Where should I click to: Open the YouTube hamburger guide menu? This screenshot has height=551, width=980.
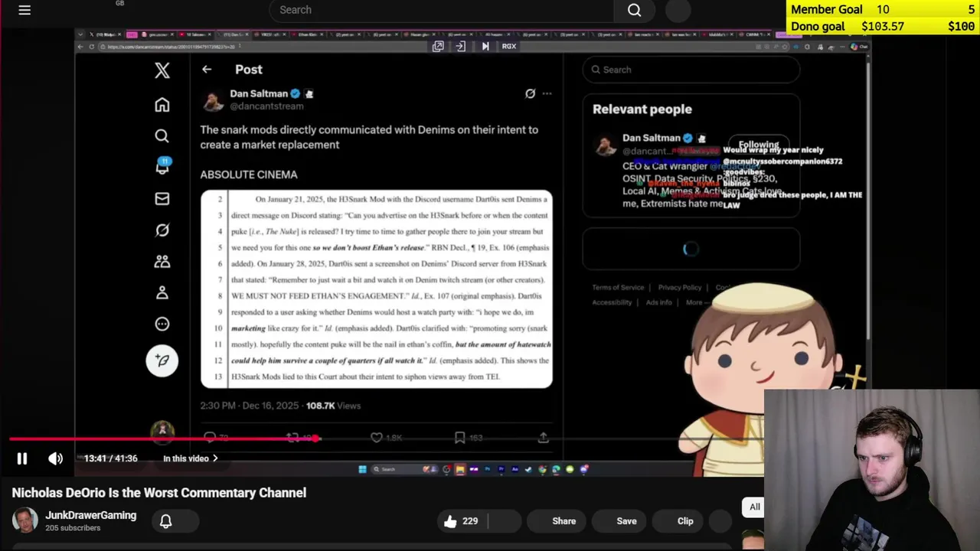(24, 10)
